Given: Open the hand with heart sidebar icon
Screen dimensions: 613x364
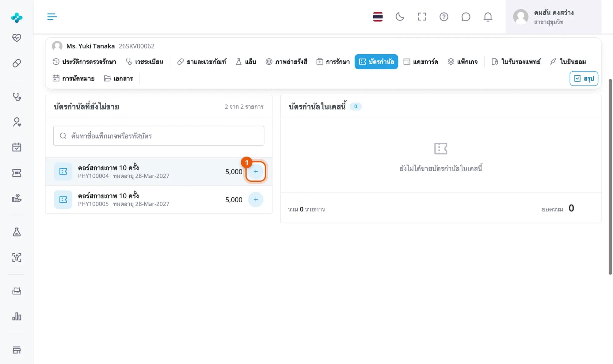Looking at the screenshot, I should click(17, 198).
